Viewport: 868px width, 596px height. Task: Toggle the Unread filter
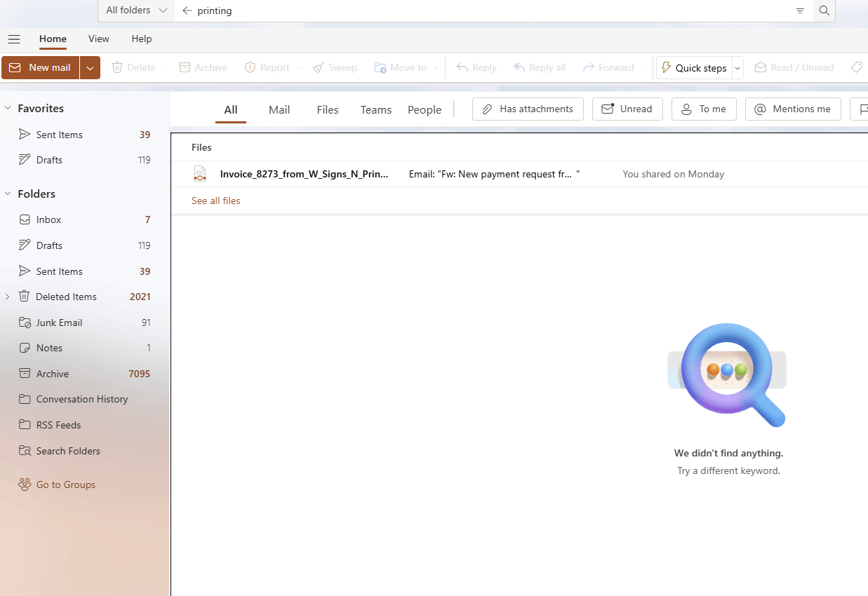[627, 109]
